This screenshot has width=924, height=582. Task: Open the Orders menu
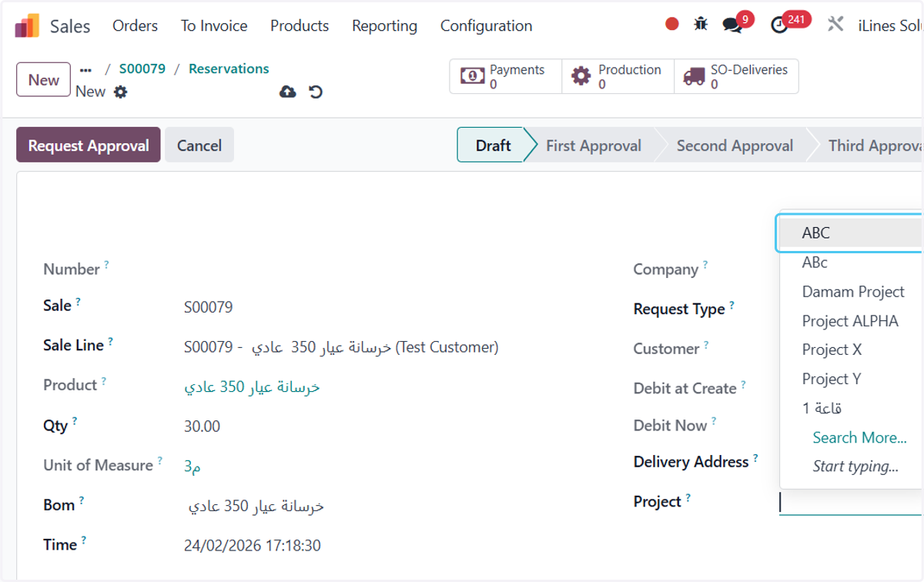pos(135,25)
